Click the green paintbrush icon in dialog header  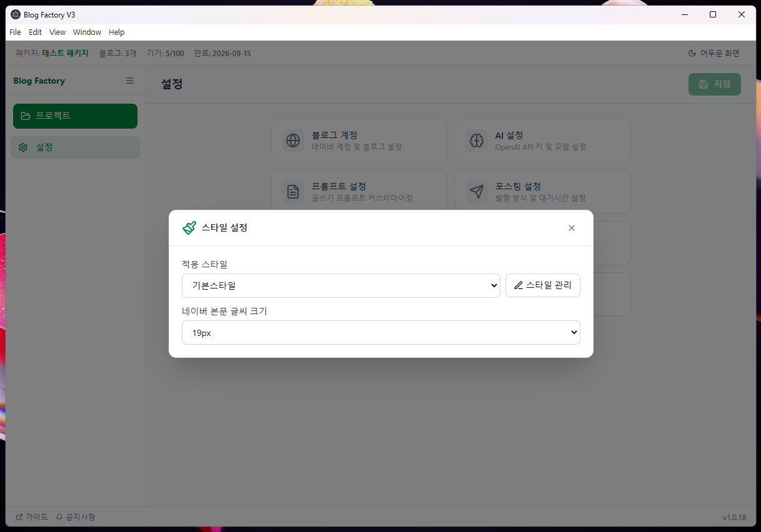tap(189, 228)
